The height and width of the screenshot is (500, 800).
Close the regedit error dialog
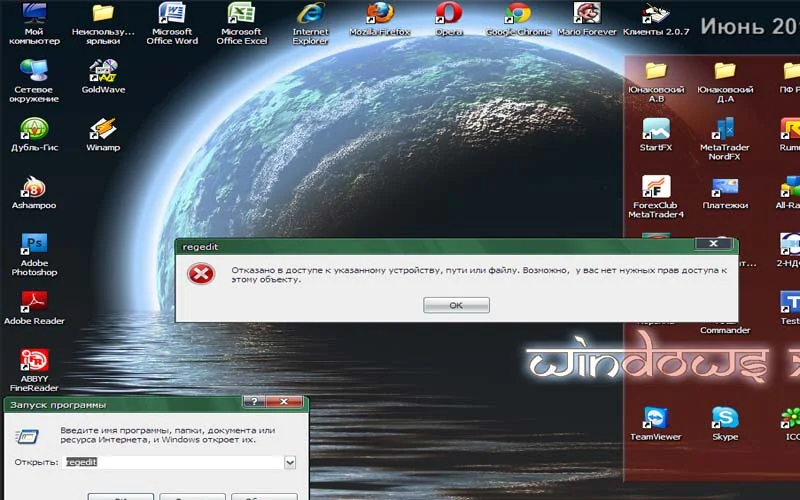(713, 244)
